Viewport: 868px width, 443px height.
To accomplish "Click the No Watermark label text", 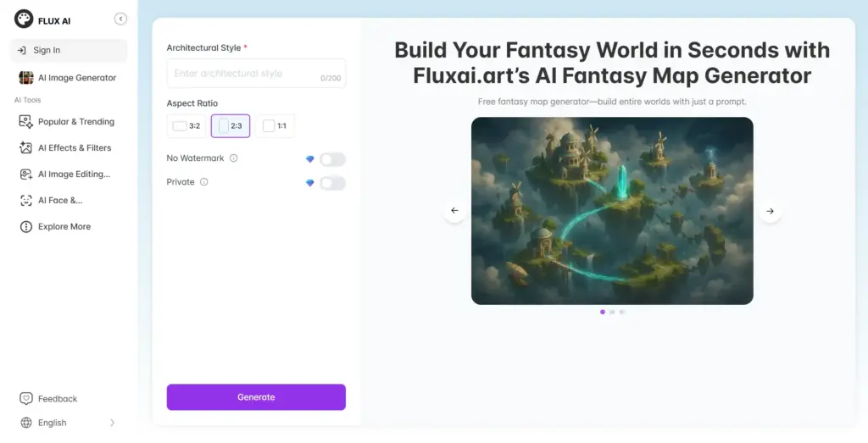I will pyautogui.click(x=196, y=158).
